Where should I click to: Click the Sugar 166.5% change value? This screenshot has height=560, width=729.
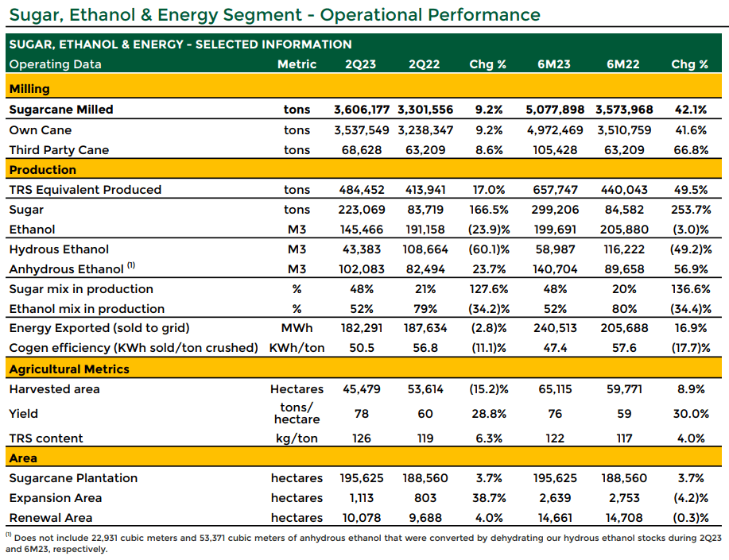click(488, 210)
